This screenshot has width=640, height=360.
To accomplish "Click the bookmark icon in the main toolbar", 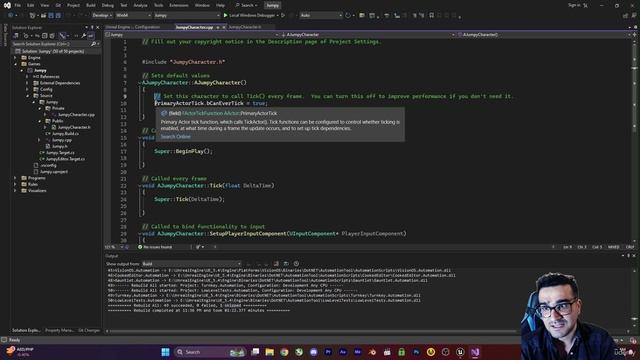I will coord(431,15).
